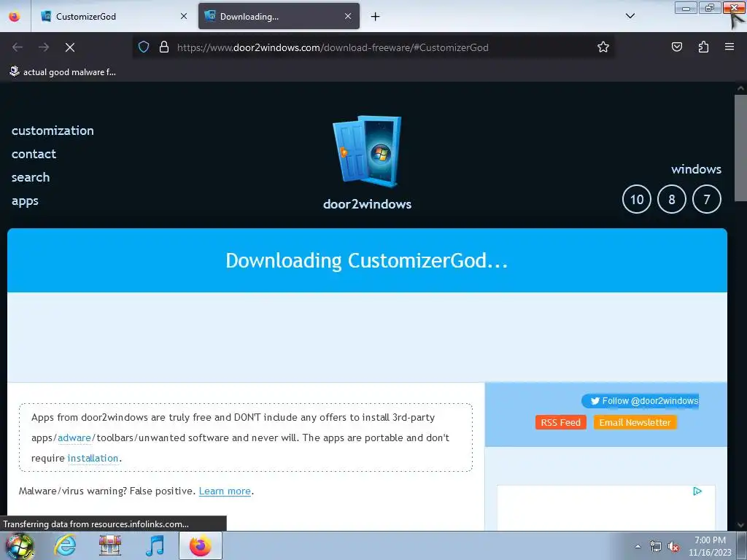Click the Firefox taskbar icon

click(x=201, y=545)
